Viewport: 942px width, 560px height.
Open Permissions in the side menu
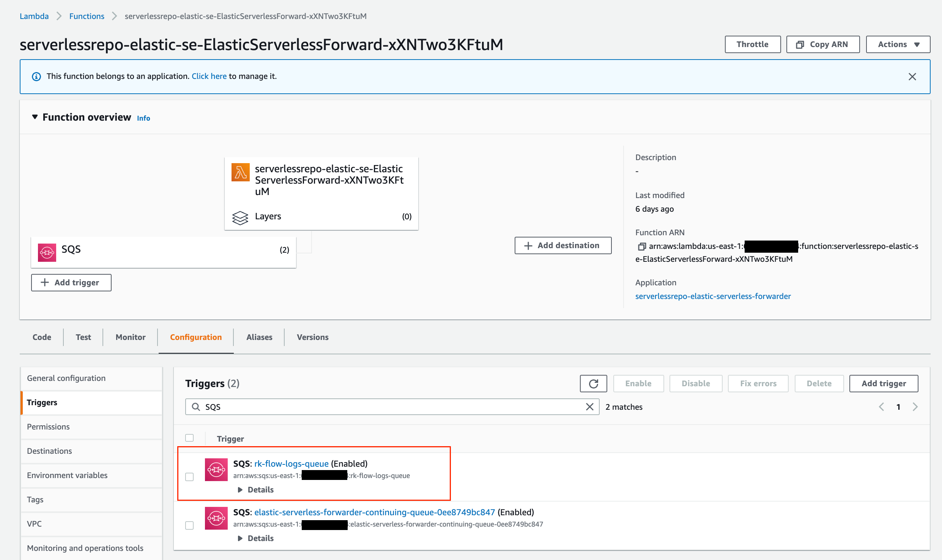pyautogui.click(x=91, y=427)
